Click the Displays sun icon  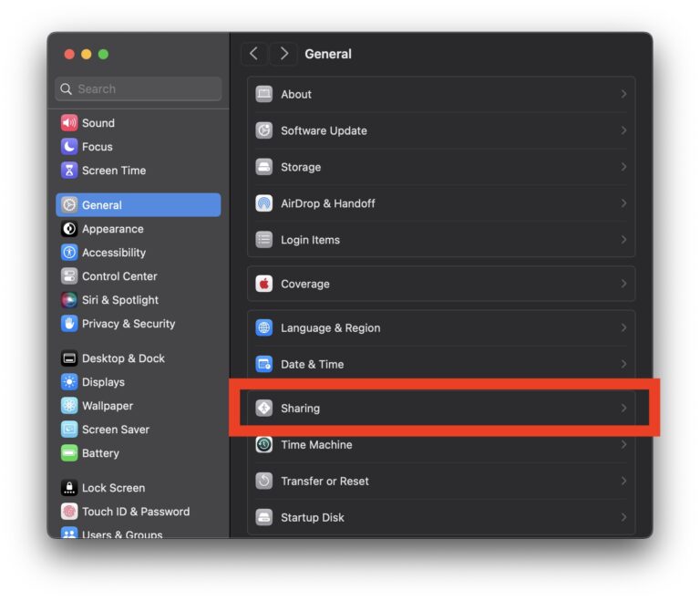click(69, 382)
